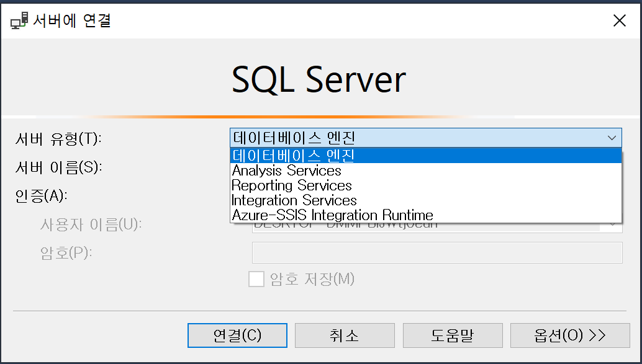This screenshot has height=364, width=642.
Task: Click the 서버 이름(S) label
Action: click(58, 167)
